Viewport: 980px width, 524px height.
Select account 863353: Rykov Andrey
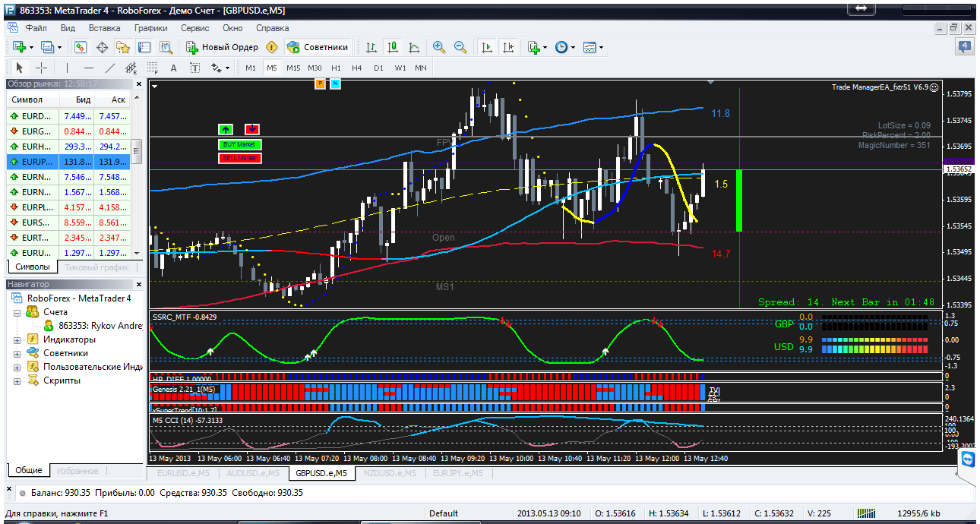click(94, 326)
